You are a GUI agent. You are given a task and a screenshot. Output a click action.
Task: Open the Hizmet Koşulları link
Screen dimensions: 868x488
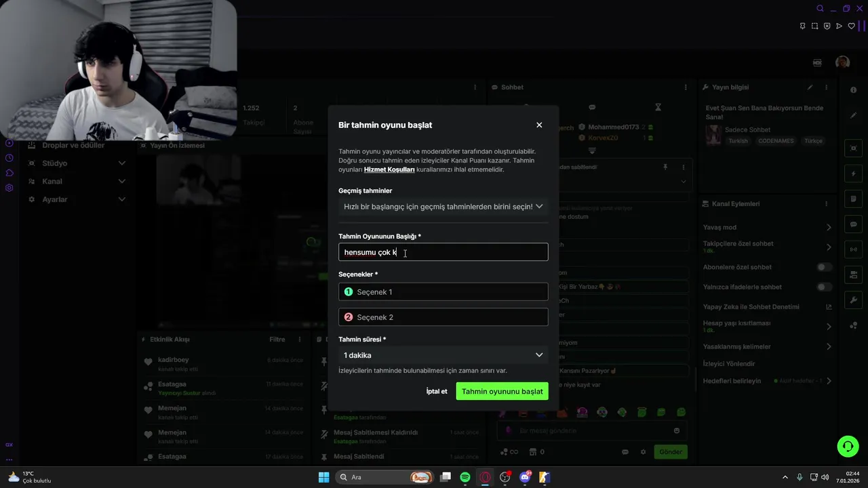coord(389,169)
